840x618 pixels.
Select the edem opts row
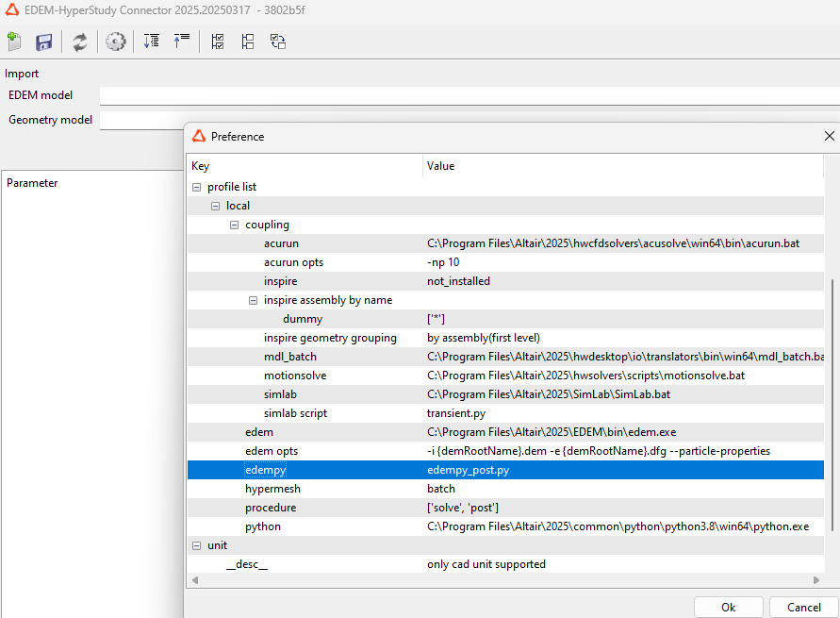pos(505,451)
